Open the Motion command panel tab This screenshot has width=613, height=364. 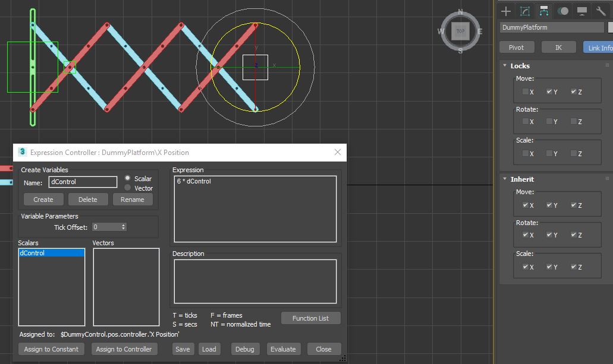pyautogui.click(x=563, y=11)
